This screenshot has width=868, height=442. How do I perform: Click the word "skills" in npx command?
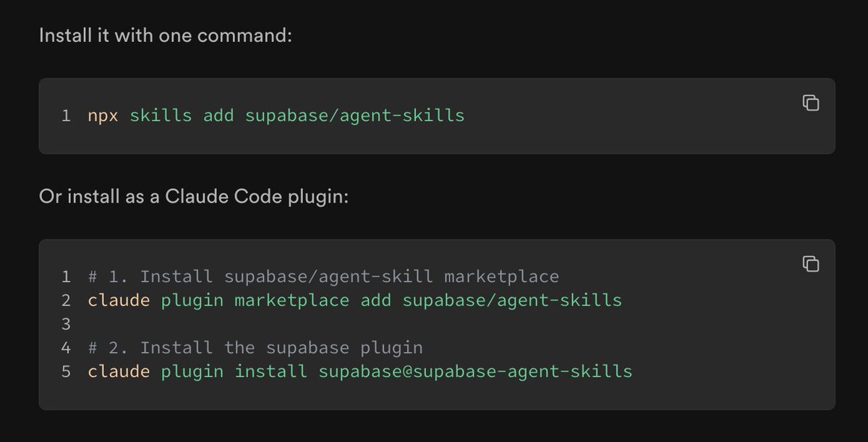coord(161,115)
